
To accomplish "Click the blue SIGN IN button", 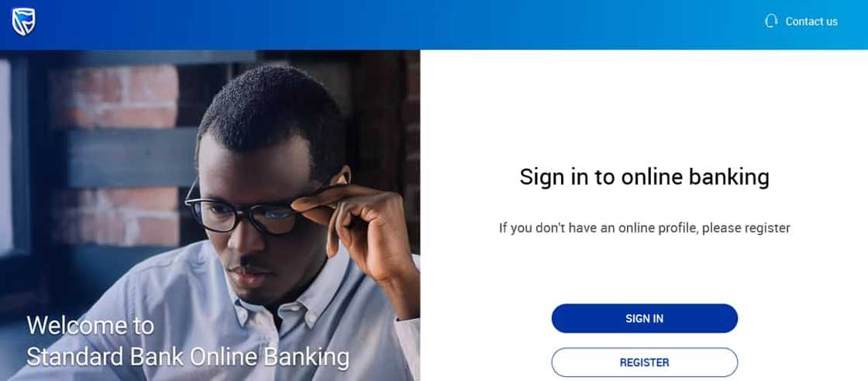I will tap(644, 318).
